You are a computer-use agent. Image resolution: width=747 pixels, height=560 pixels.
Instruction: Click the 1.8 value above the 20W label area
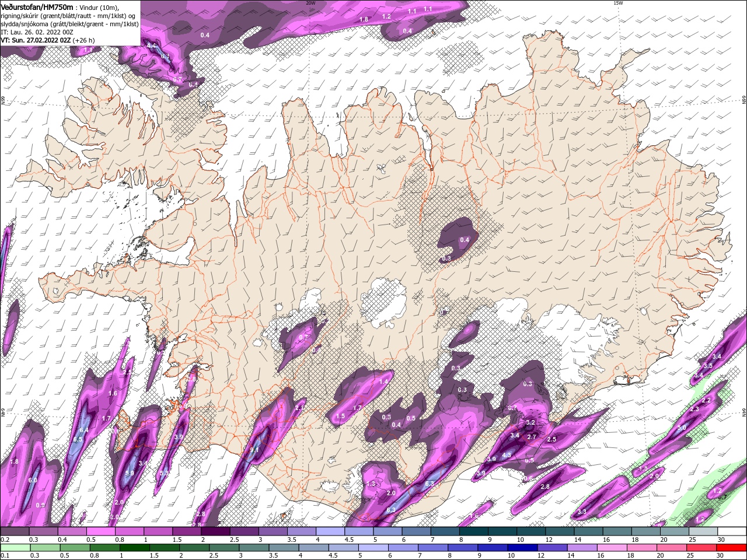[x=364, y=19]
